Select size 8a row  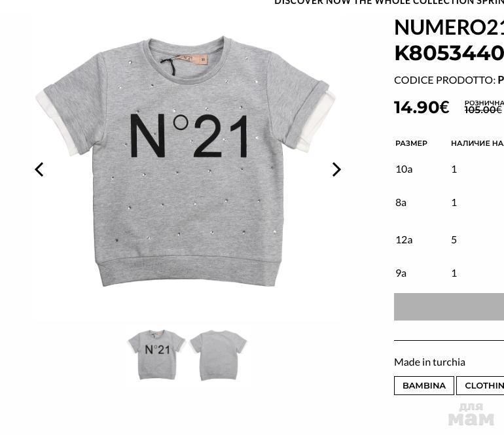tap(449, 202)
